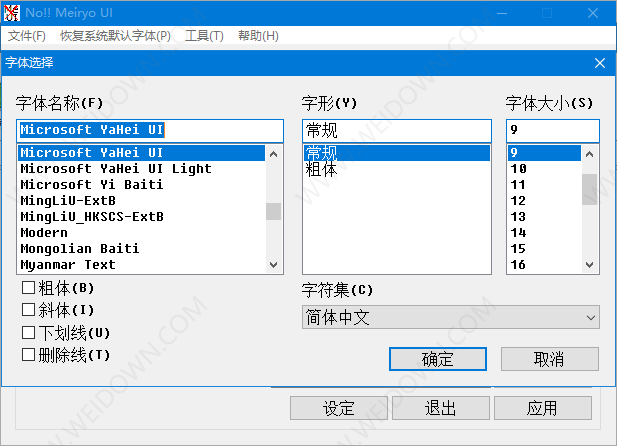Select font size 10
The width and height of the screenshot is (617, 446).
(x=544, y=169)
